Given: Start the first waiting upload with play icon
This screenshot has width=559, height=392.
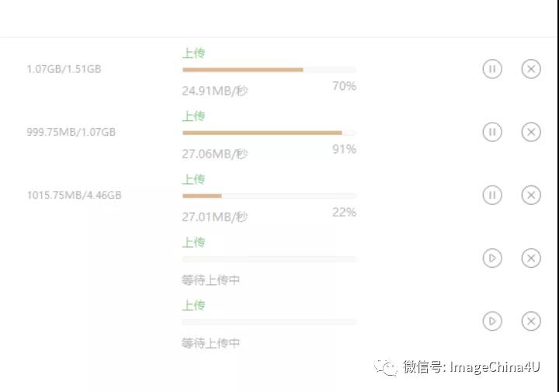Looking at the screenshot, I should 492,258.
